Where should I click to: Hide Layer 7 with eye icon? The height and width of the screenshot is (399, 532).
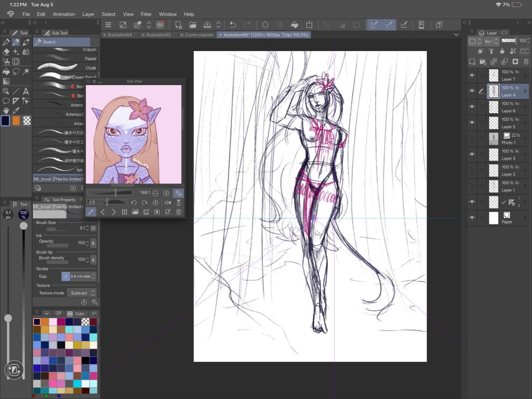[472, 76]
